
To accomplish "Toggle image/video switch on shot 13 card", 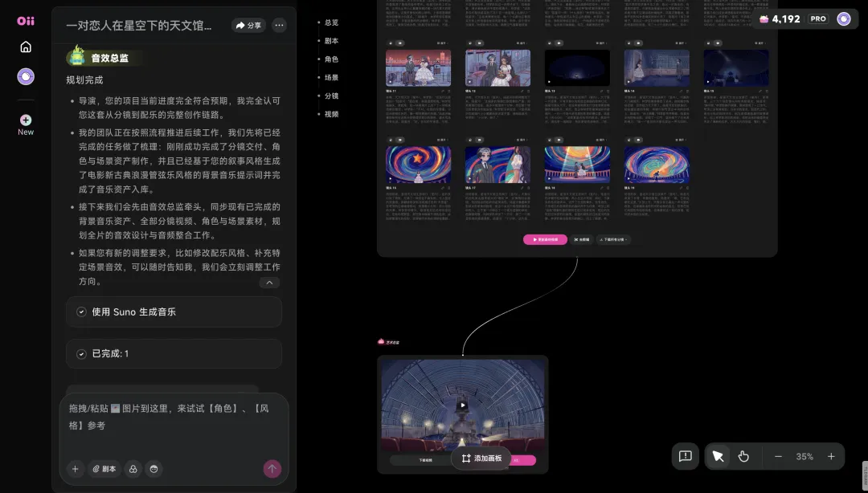I will tap(554, 43).
